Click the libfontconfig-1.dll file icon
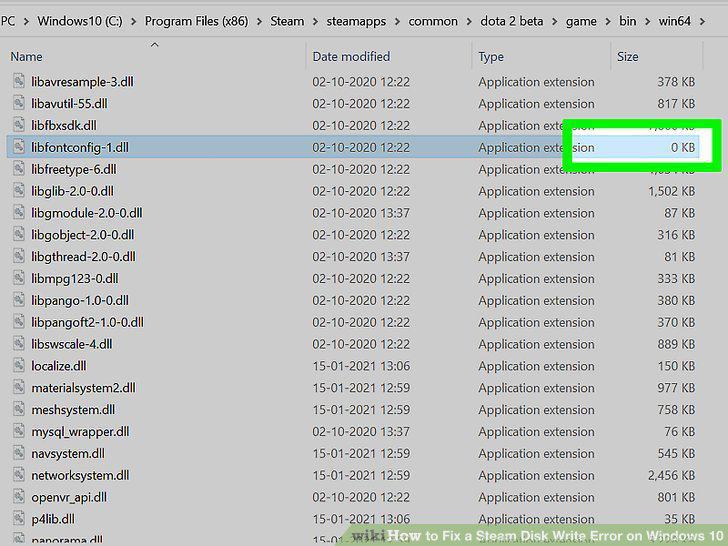Image resolution: width=728 pixels, height=546 pixels. 19,147
